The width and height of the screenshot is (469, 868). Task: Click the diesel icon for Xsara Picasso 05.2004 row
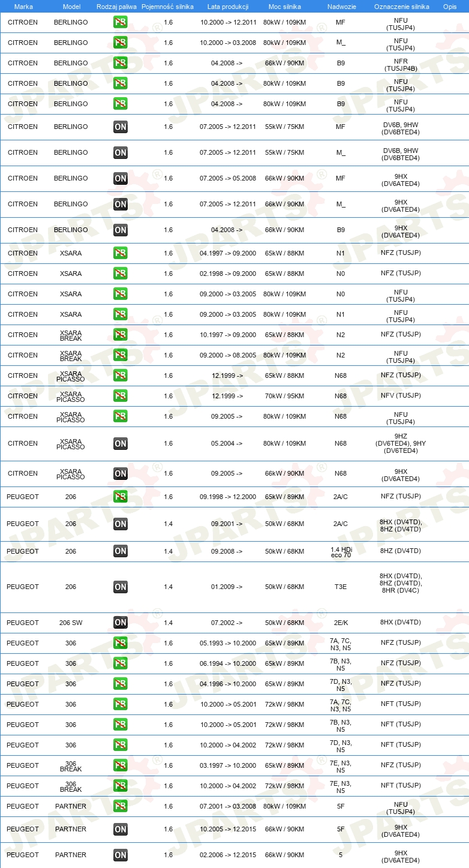point(121,443)
